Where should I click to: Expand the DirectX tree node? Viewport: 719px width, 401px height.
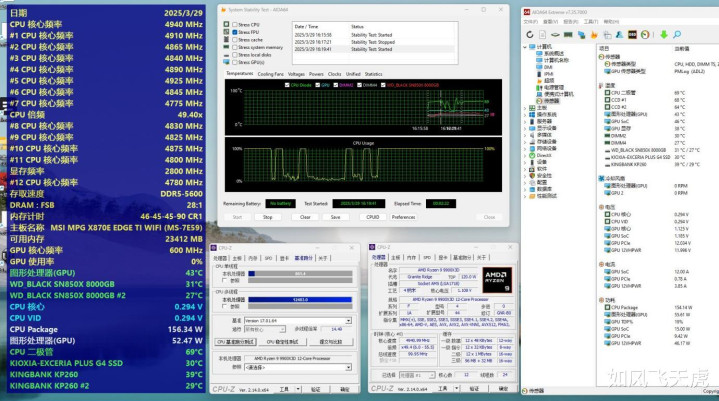(525, 155)
